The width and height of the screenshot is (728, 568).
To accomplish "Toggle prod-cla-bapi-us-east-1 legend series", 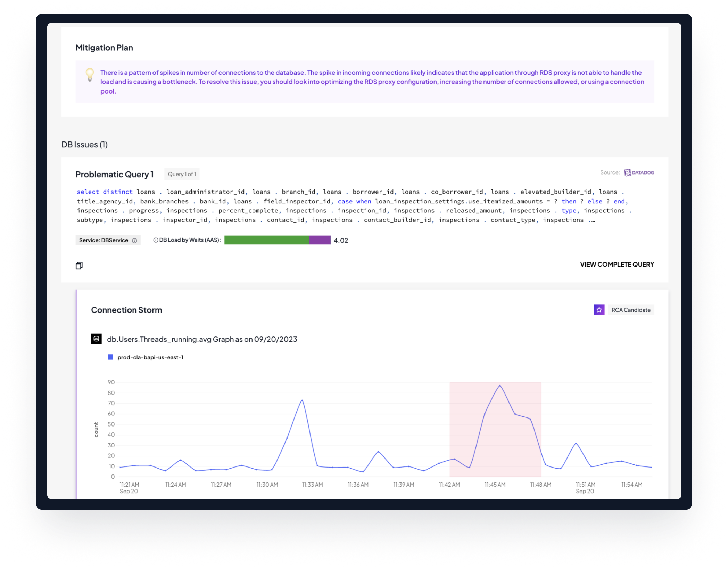I will pos(146,357).
